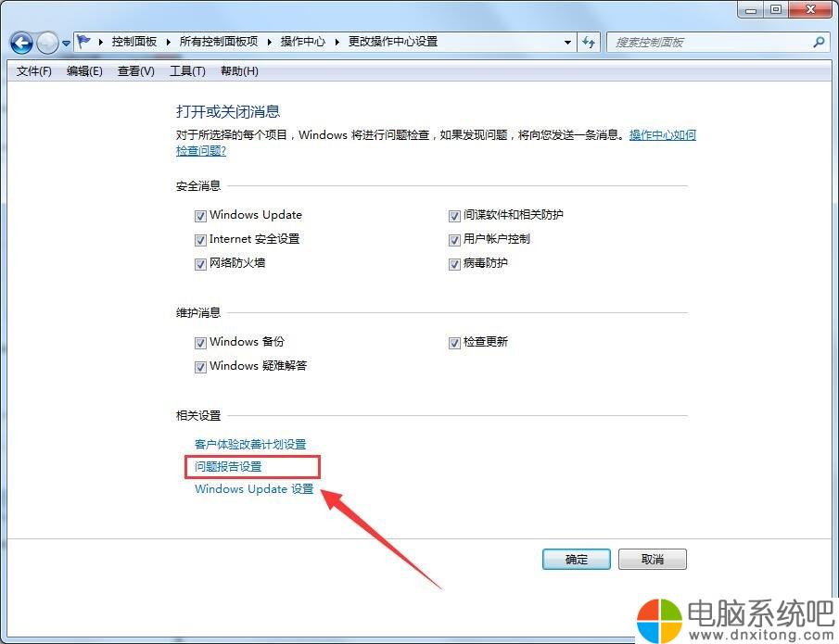
Task: Click the 取消 button
Action: pyautogui.click(x=653, y=559)
